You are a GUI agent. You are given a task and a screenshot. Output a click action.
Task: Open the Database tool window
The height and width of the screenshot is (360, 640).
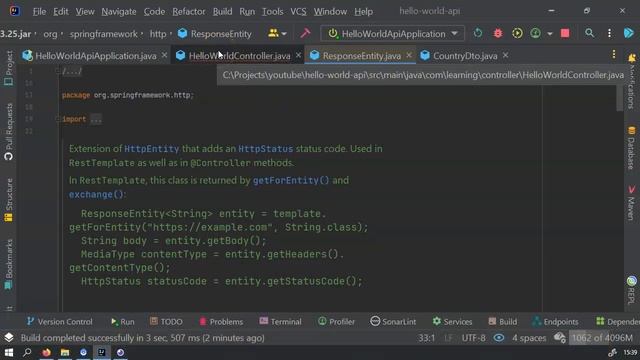631,148
